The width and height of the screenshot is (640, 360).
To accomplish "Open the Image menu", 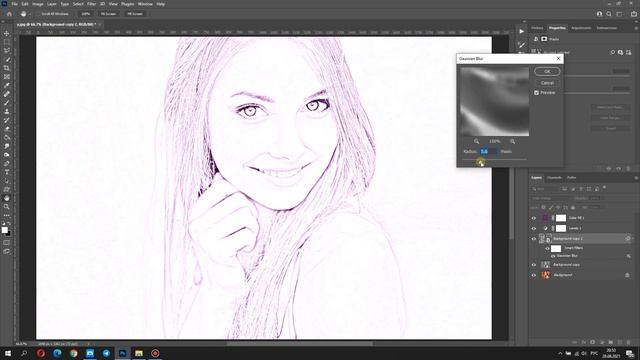I will 38,4.
